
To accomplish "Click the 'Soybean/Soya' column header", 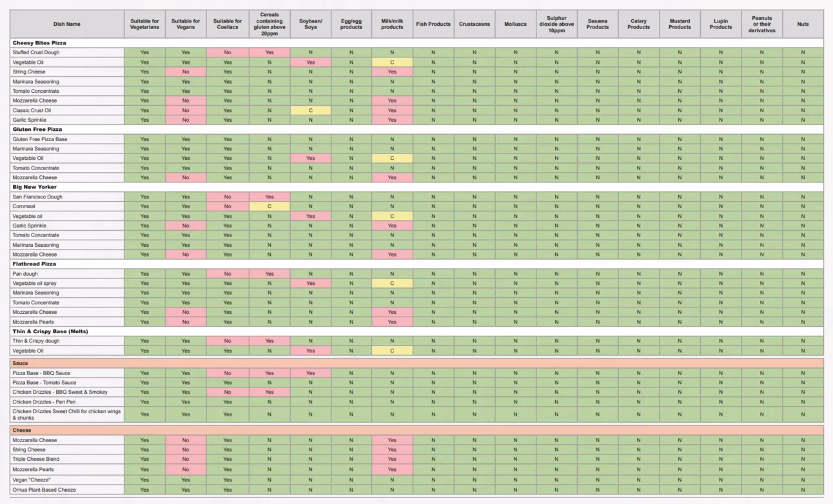I will pyautogui.click(x=310, y=24).
